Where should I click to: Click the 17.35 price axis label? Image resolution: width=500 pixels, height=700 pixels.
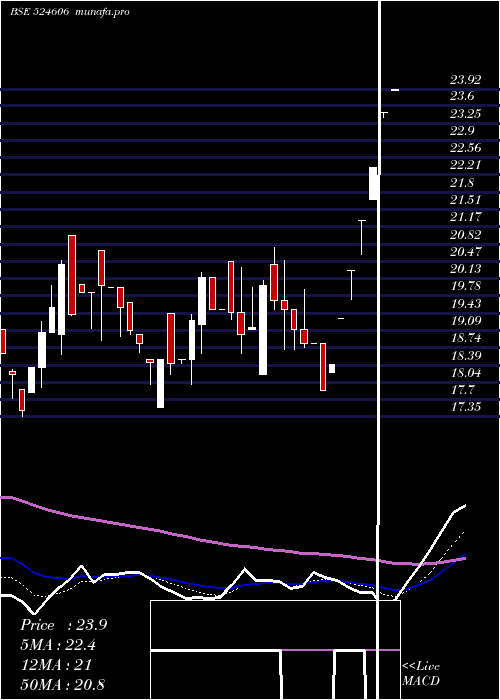click(x=465, y=407)
